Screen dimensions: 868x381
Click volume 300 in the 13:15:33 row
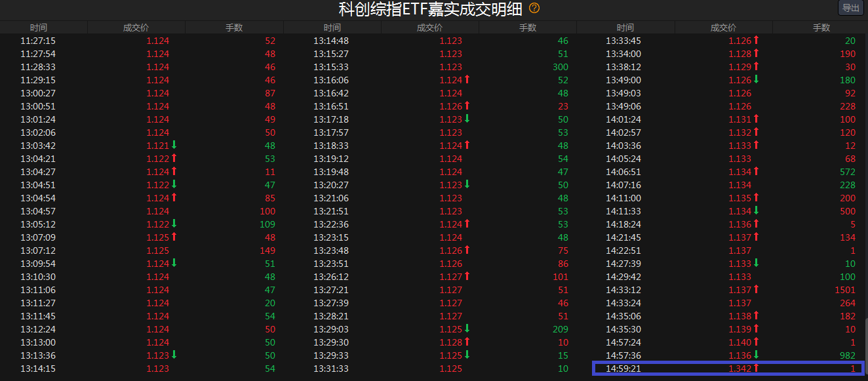pyautogui.click(x=561, y=67)
